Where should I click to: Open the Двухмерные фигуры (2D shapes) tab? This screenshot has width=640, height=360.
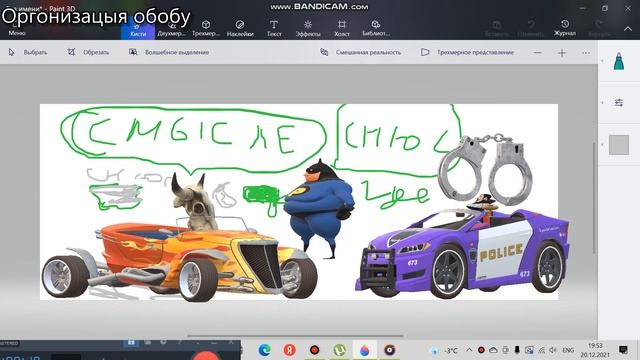pyautogui.click(x=172, y=30)
